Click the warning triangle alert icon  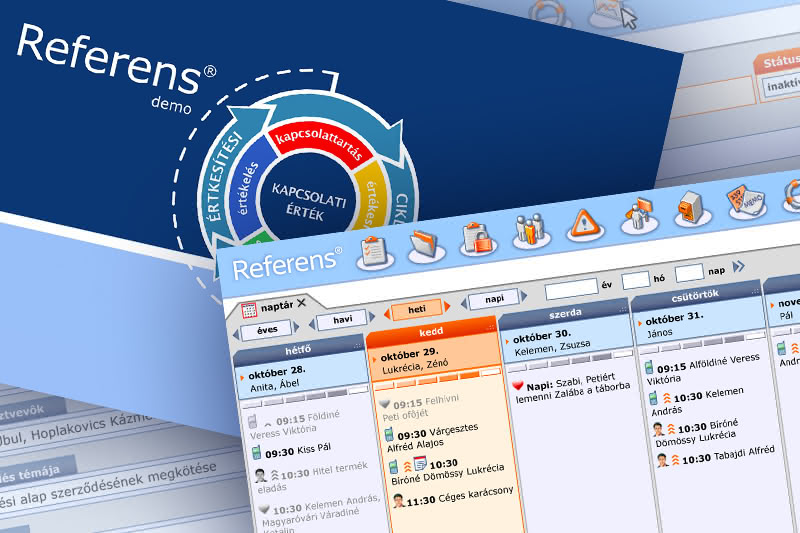(x=582, y=224)
